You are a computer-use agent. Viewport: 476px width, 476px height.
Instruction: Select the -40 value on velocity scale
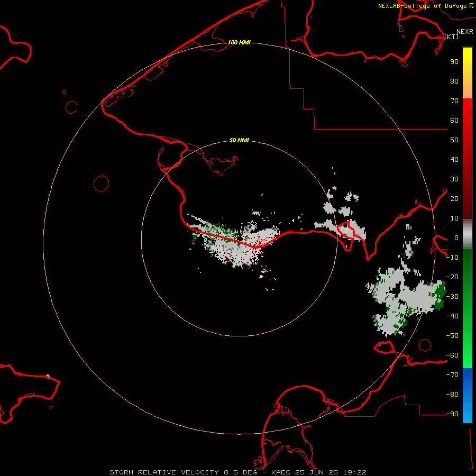pyautogui.click(x=452, y=316)
